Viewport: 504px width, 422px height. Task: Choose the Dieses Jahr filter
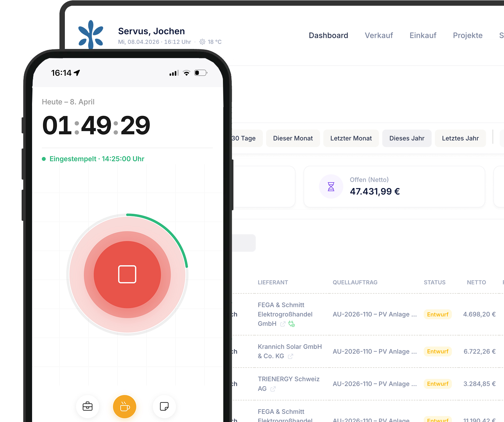[407, 138]
